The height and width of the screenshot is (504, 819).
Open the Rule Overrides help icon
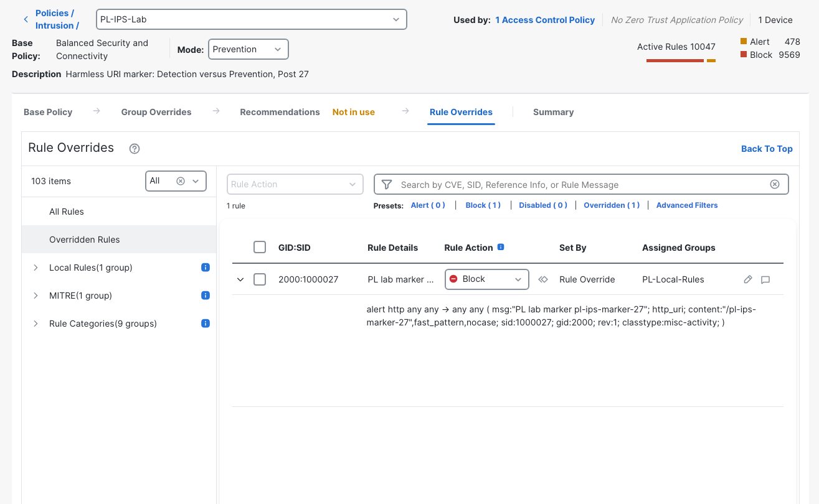135,149
